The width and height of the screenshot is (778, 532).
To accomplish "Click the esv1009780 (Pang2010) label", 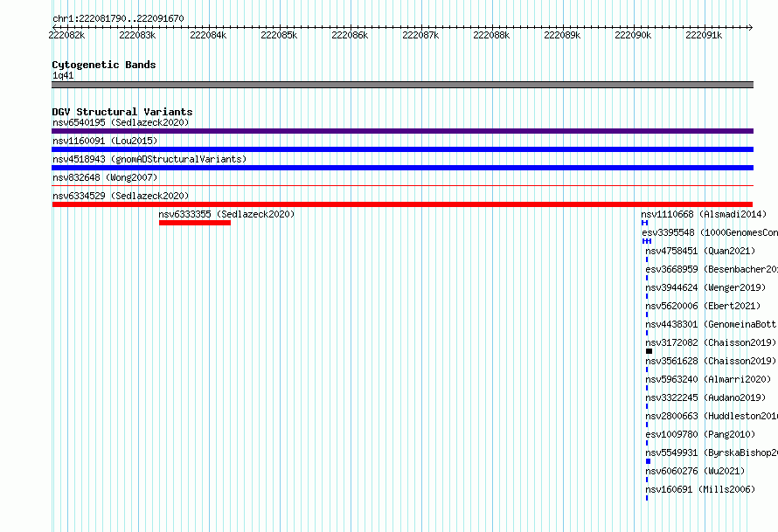I will click(700, 434).
